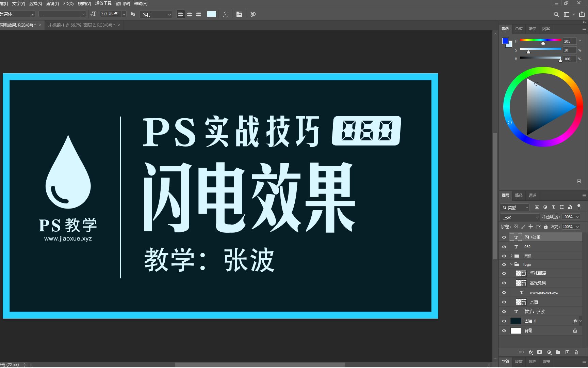588x368 pixels.
Task: Switch to the 通道 panel tab
Action: coord(532,195)
